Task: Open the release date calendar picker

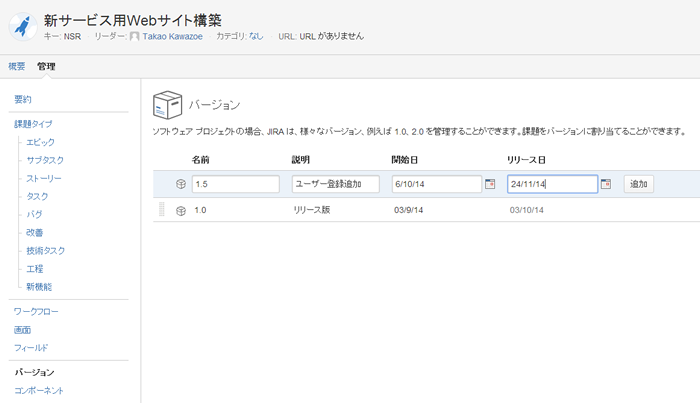Action: pos(605,184)
